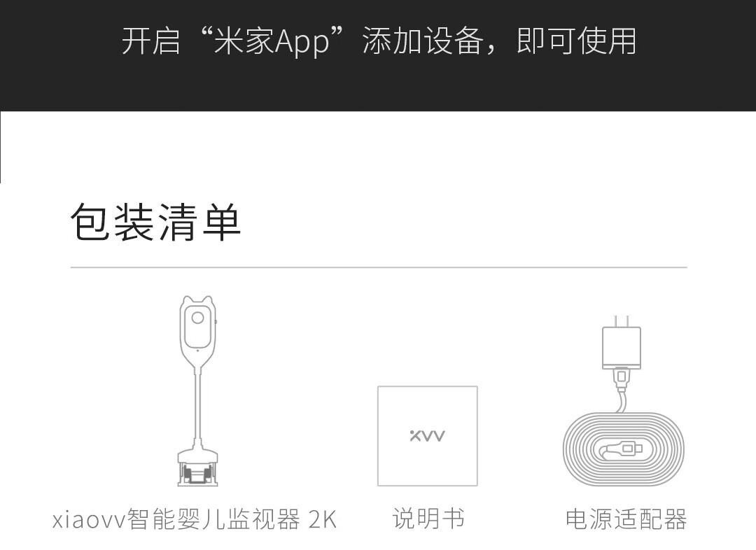756x550 pixels.
Task: Select the 电源适配器 caption text
Action: pos(626,519)
